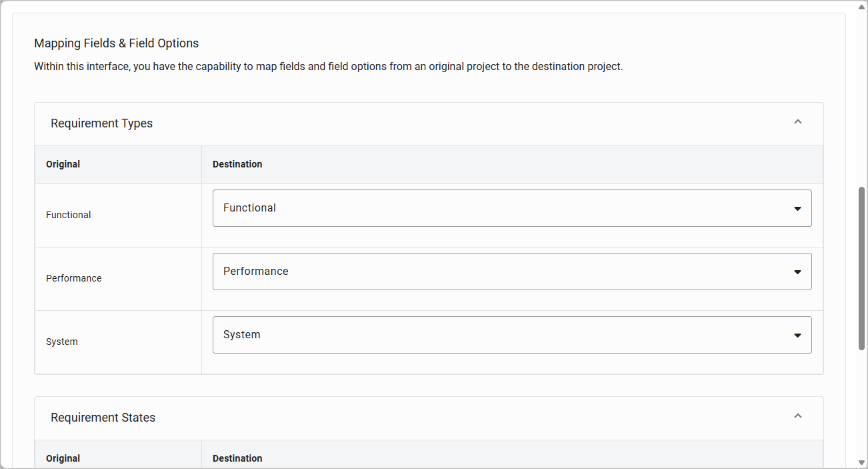Click the Requirement States panel title
868x469 pixels.
tap(103, 418)
